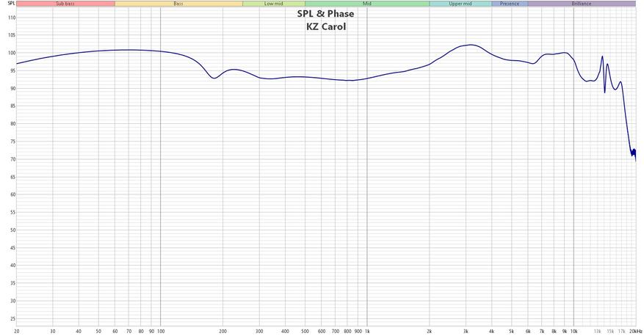The width and height of the screenshot is (644, 336).
Task: Click the 3k frequency label
Action: [x=466, y=331]
